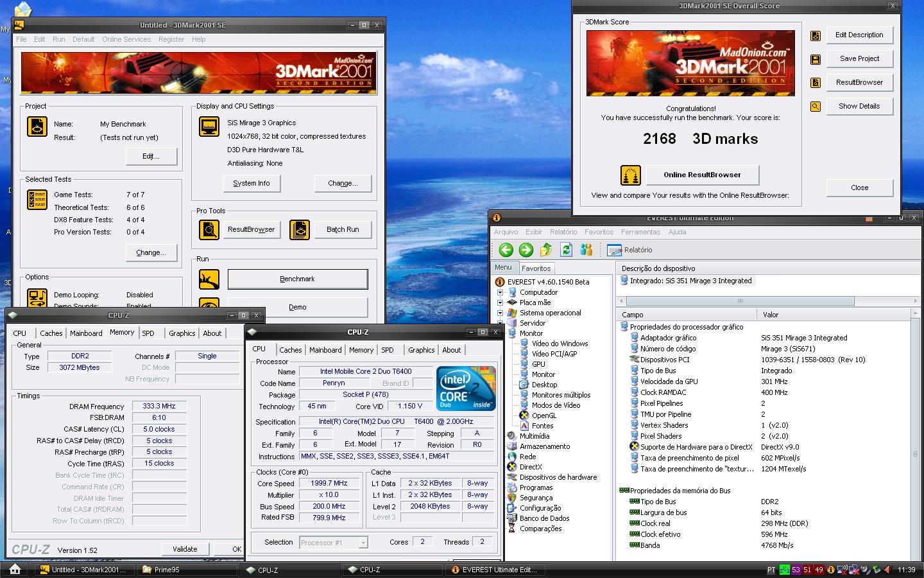Click the DRAM Frequency 333.3 MHz field
This screenshot has width=924, height=578.
point(159,407)
